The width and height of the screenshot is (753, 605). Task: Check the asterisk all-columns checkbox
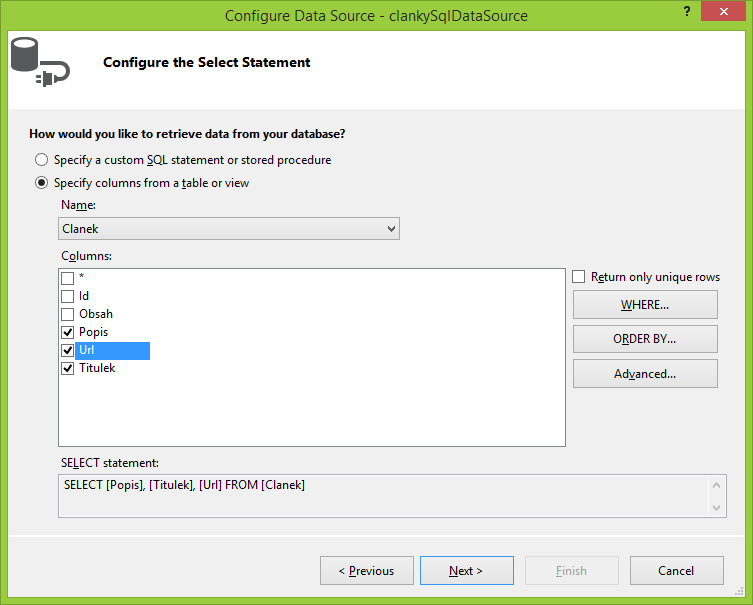tap(68, 278)
